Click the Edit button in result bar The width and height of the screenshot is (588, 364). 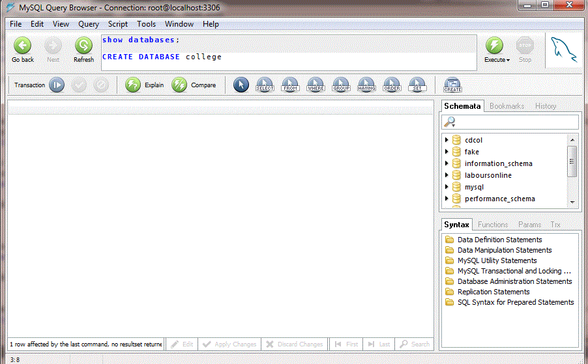tap(182, 344)
